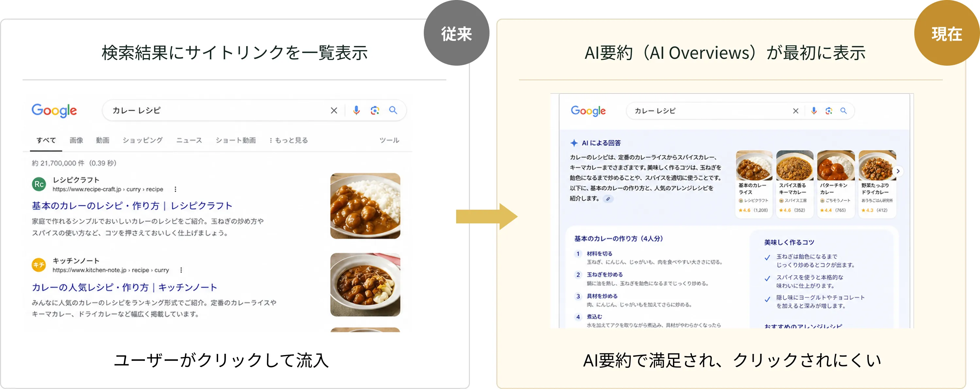Start voice search in the 従来 panel

click(356, 110)
